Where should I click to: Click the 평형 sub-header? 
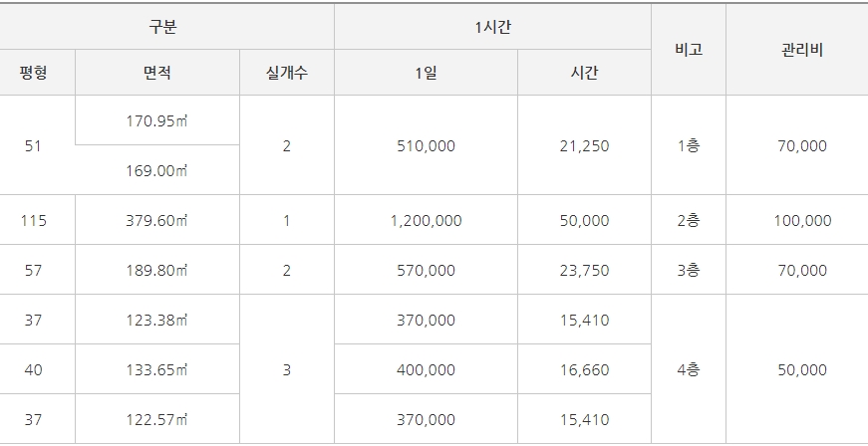point(33,73)
